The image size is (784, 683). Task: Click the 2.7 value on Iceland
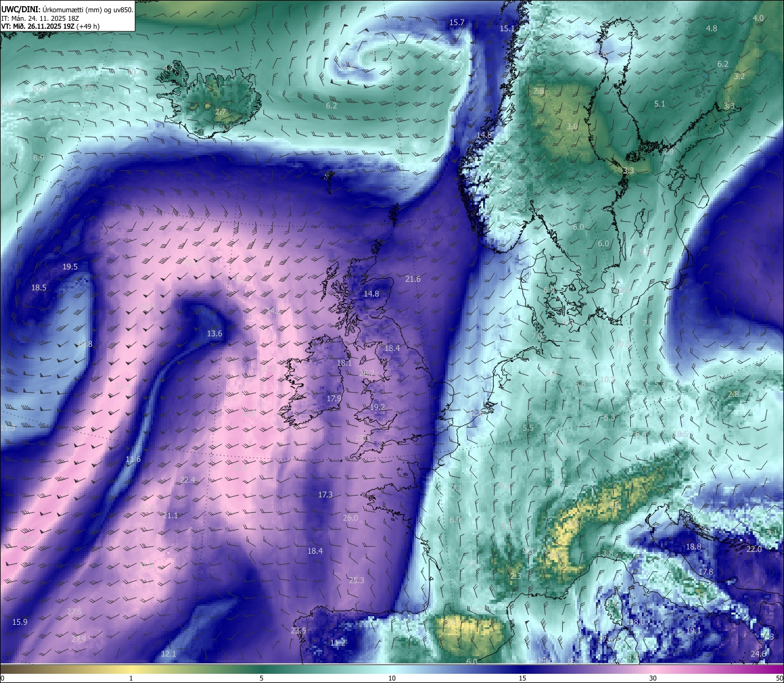point(221,112)
